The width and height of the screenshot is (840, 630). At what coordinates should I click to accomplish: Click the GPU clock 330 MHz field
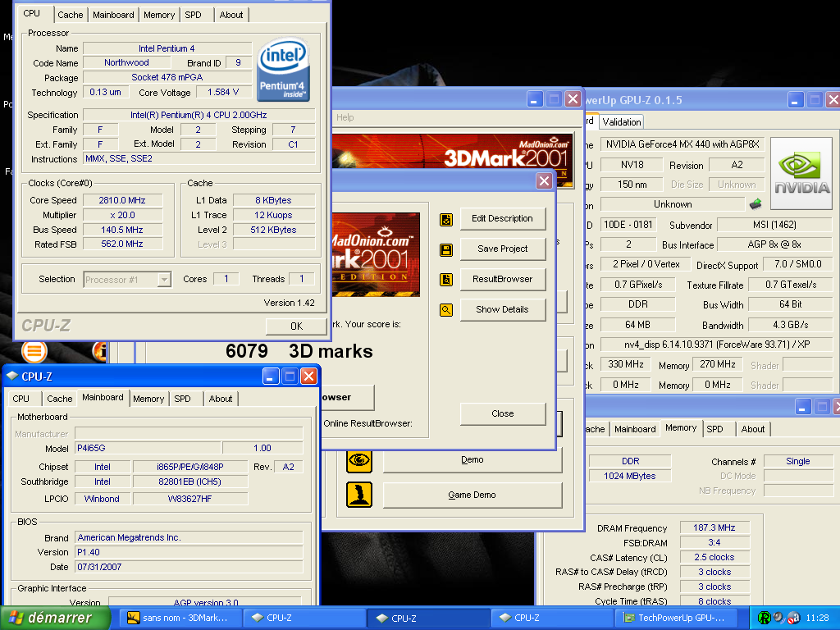point(625,364)
